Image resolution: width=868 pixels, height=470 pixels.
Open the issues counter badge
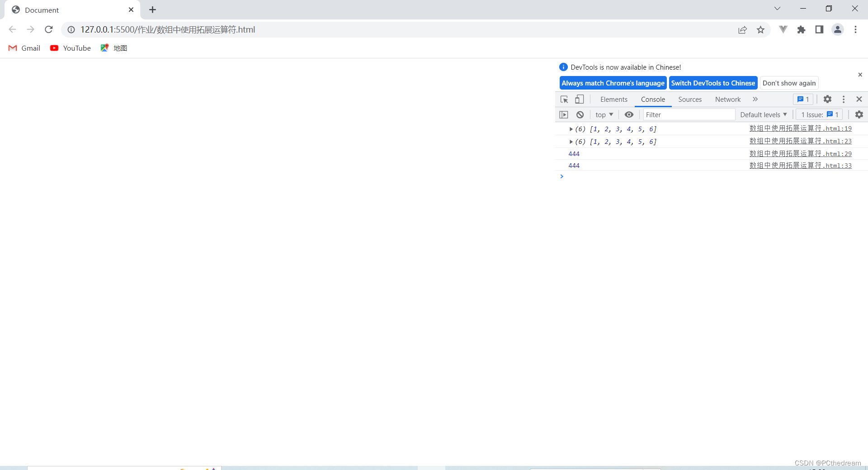[803, 99]
